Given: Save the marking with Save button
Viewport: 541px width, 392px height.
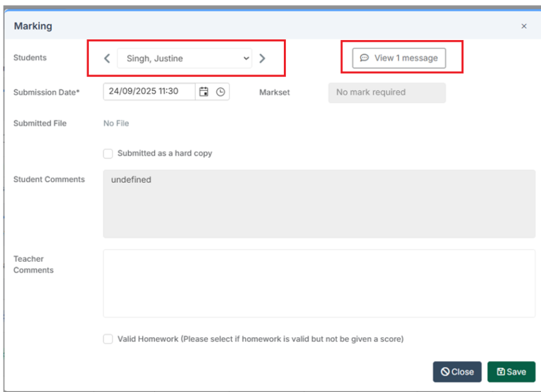Looking at the screenshot, I should click(511, 372).
